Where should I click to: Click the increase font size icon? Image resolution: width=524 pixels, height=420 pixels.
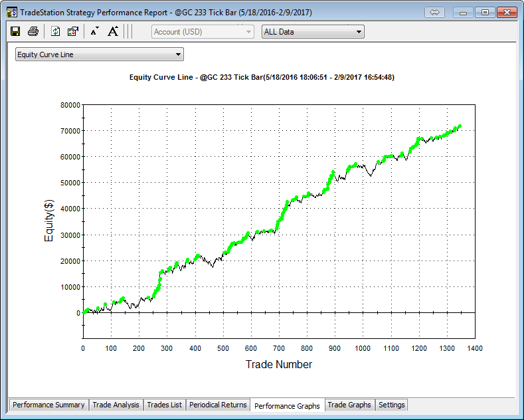pyautogui.click(x=113, y=31)
